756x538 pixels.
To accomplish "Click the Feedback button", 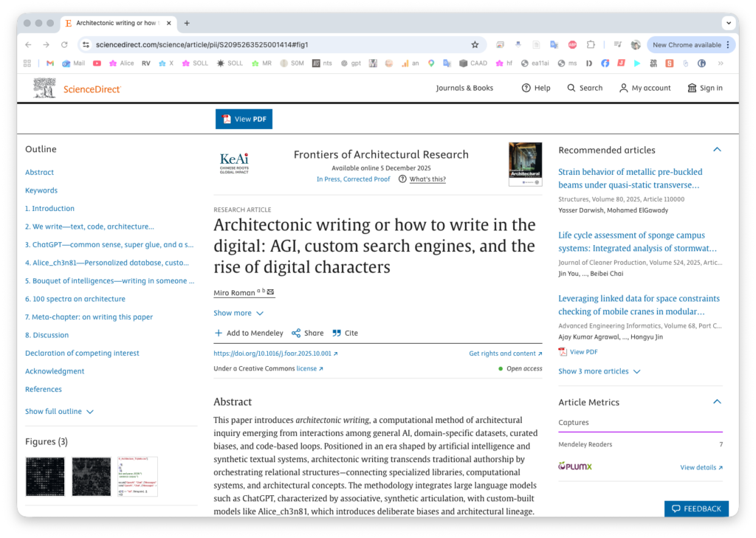I will pos(696,508).
